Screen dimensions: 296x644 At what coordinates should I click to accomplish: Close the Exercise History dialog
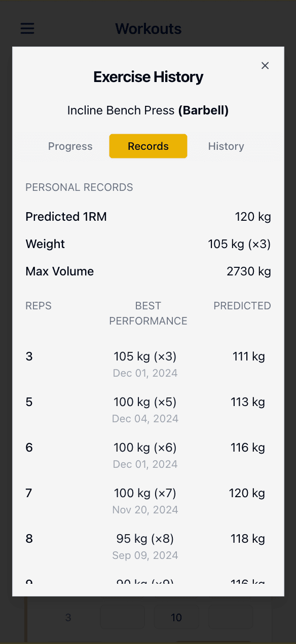(x=265, y=65)
